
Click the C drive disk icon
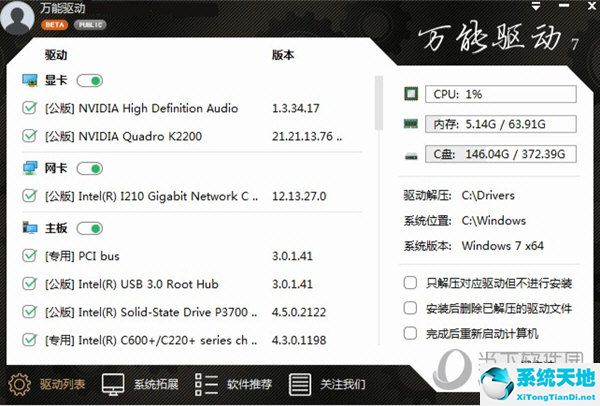pos(411,155)
